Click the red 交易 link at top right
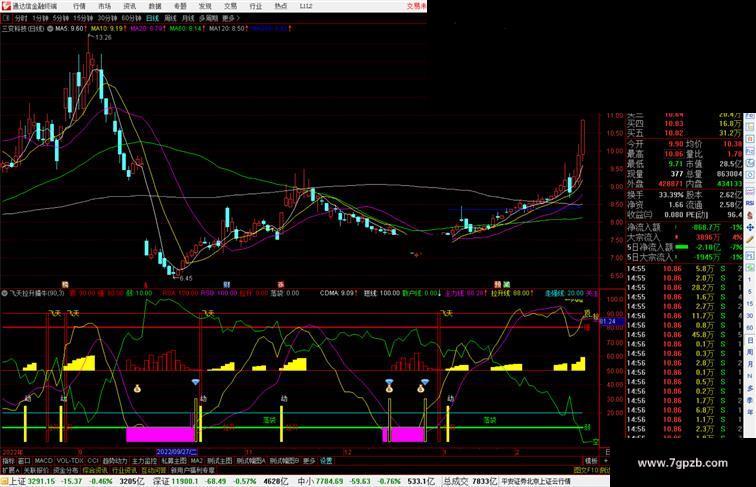Viewport: 756px width, 487px height. (416, 6)
